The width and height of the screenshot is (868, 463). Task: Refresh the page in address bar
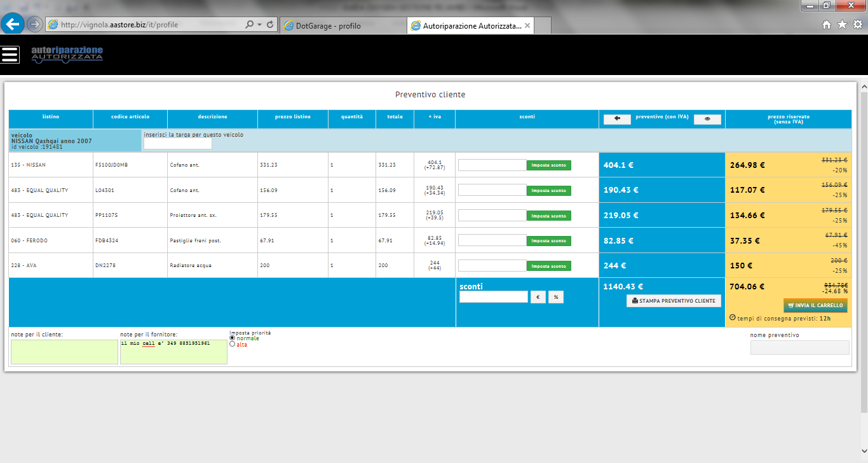click(270, 25)
